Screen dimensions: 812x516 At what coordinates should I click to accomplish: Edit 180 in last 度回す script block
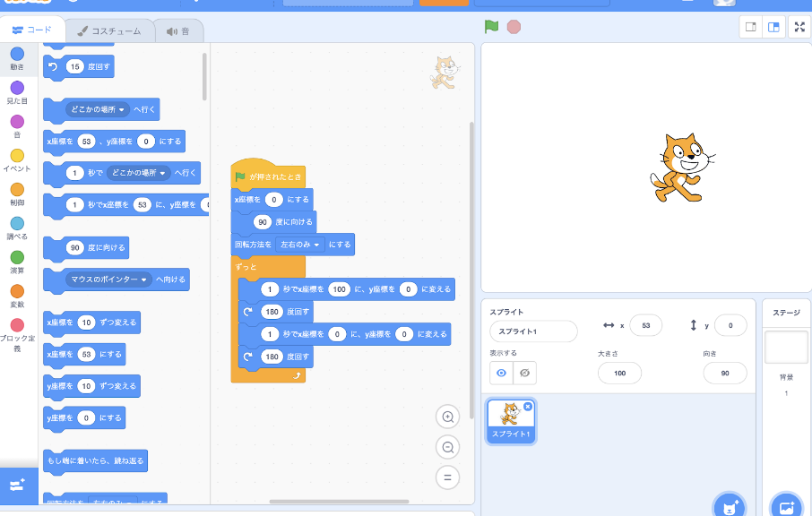tap(272, 357)
